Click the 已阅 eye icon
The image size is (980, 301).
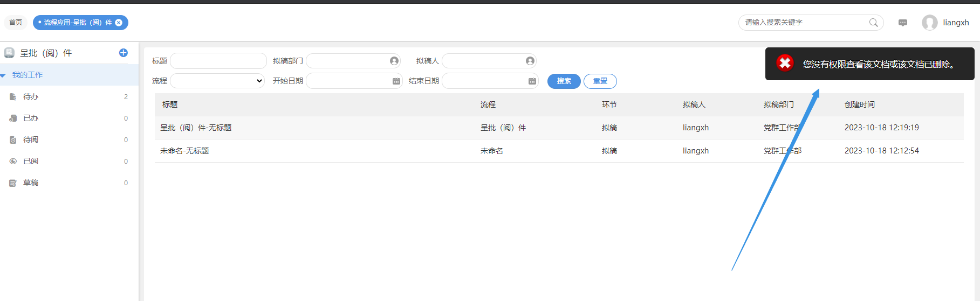pos(13,162)
